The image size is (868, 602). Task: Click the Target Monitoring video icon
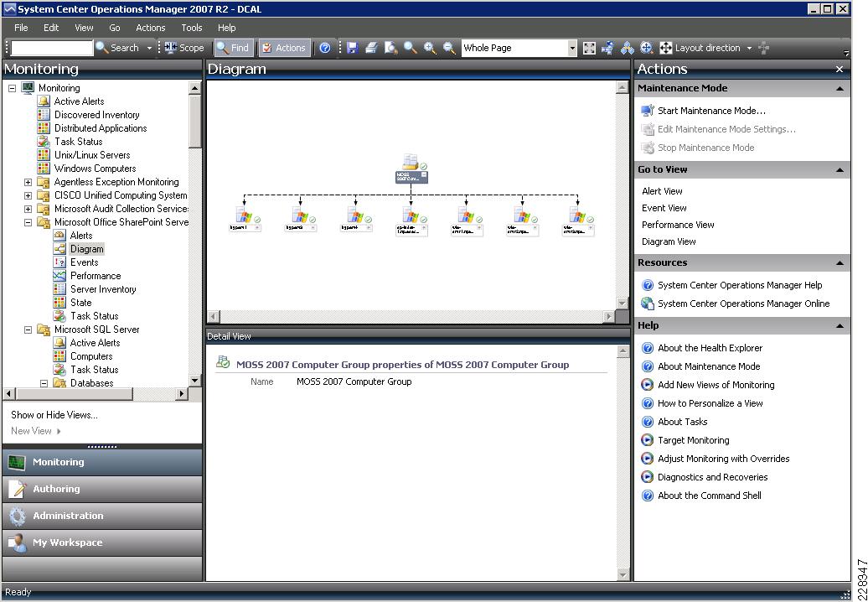tap(647, 440)
